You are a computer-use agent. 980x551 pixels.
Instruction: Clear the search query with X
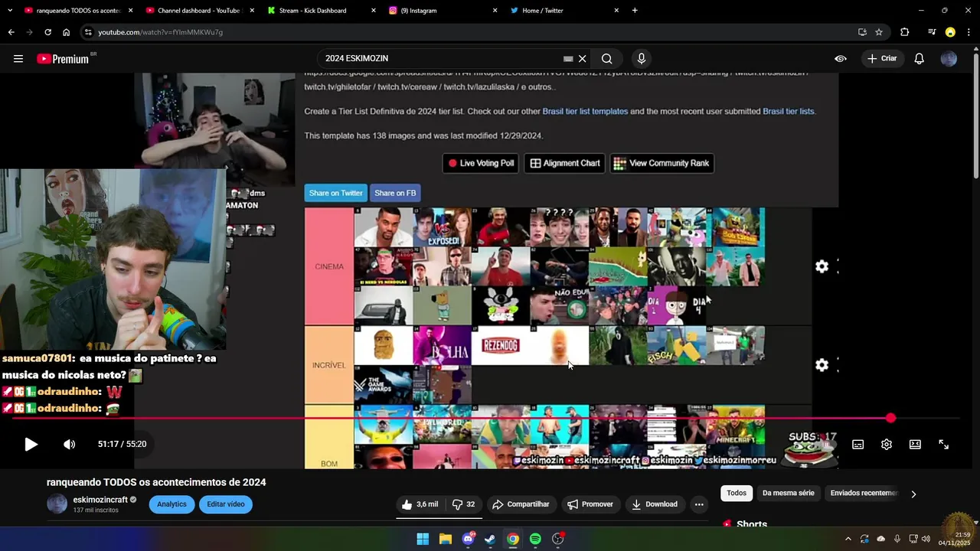tap(583, 59)
